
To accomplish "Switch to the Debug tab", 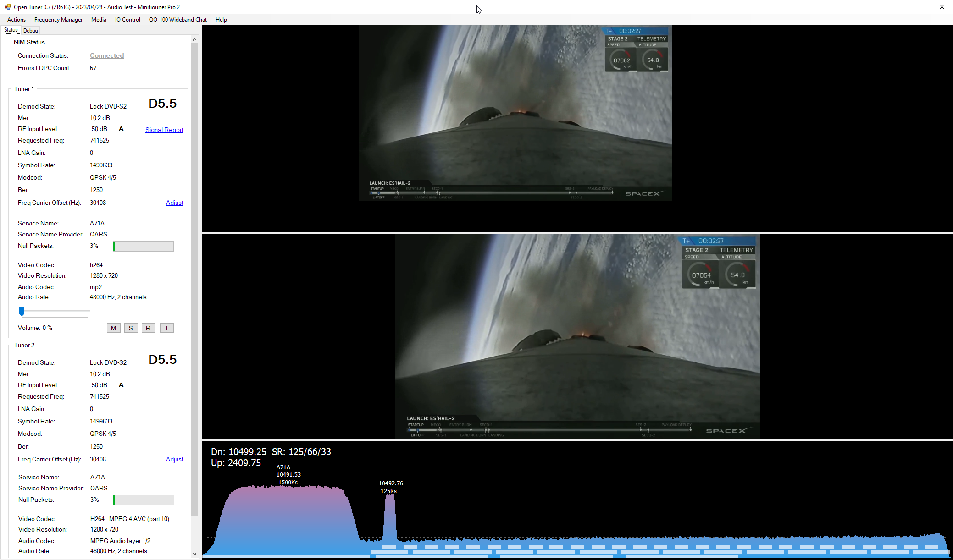I will [x=30, y=31].
